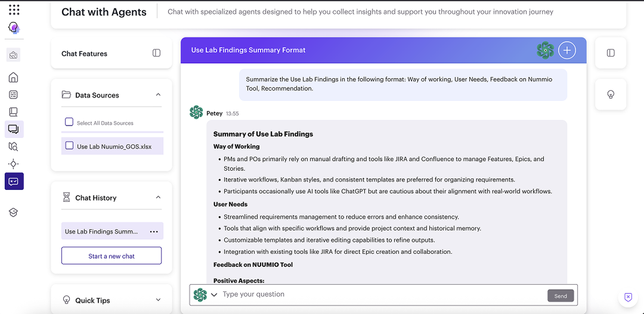Go to Home via sidebar icon
Image resolution: width=644 pixels, height=314 pixels.
click(x=14, y=77)
